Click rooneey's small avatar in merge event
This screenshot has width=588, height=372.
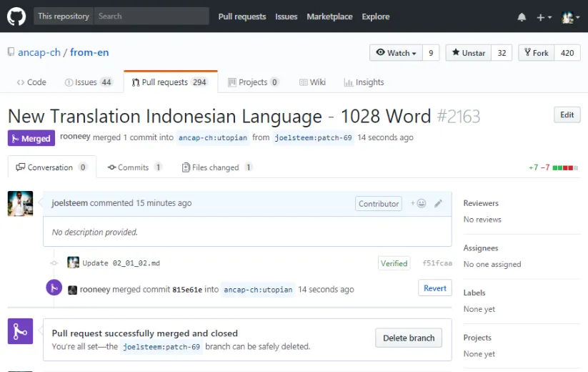72,290
